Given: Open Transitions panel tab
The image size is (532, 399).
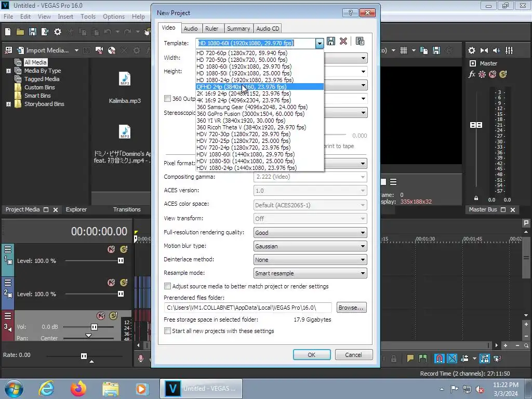Looking at the screenshot, I should pos(127,209).
